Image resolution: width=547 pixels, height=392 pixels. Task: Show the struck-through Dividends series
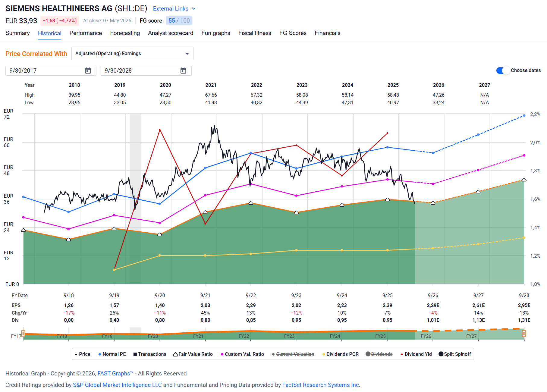coord(379,354)
